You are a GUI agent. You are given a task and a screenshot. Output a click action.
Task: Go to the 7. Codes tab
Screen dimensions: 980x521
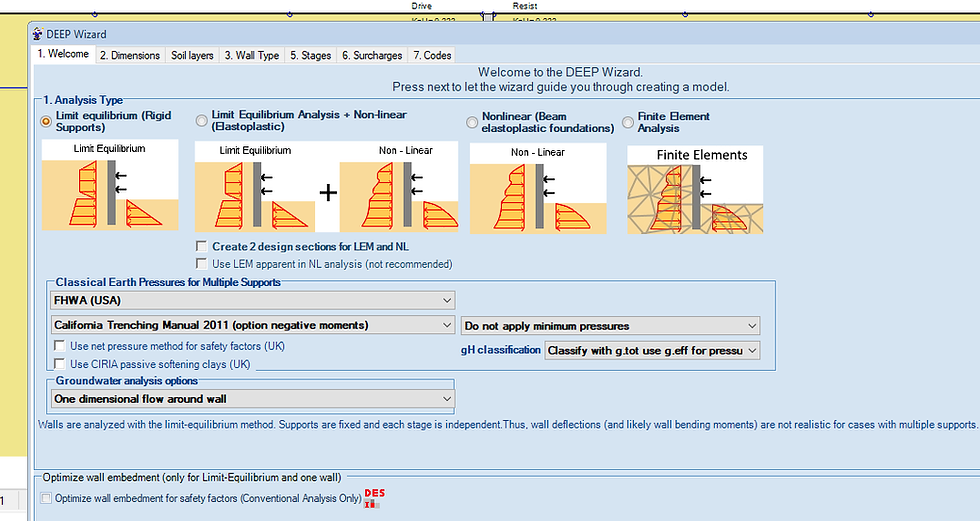[431, 55]
